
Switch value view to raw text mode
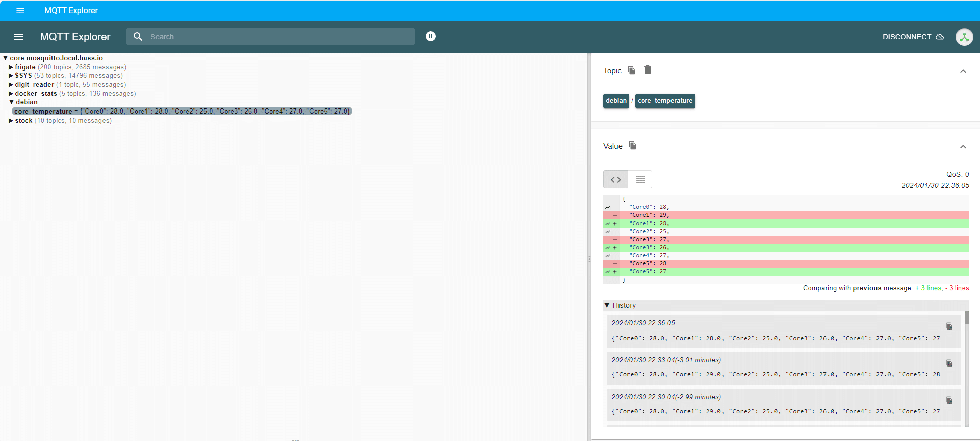click(x=640, y=179)
